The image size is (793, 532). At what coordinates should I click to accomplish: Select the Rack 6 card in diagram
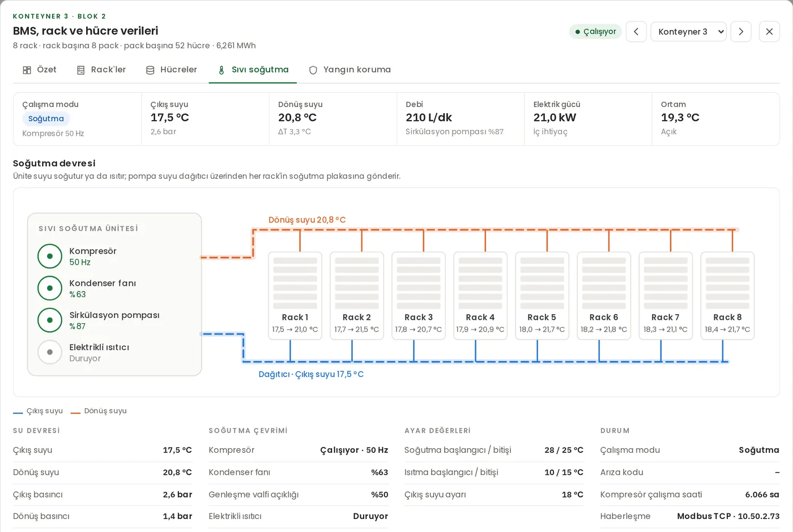pyautogui.click(x=604, y=296)
